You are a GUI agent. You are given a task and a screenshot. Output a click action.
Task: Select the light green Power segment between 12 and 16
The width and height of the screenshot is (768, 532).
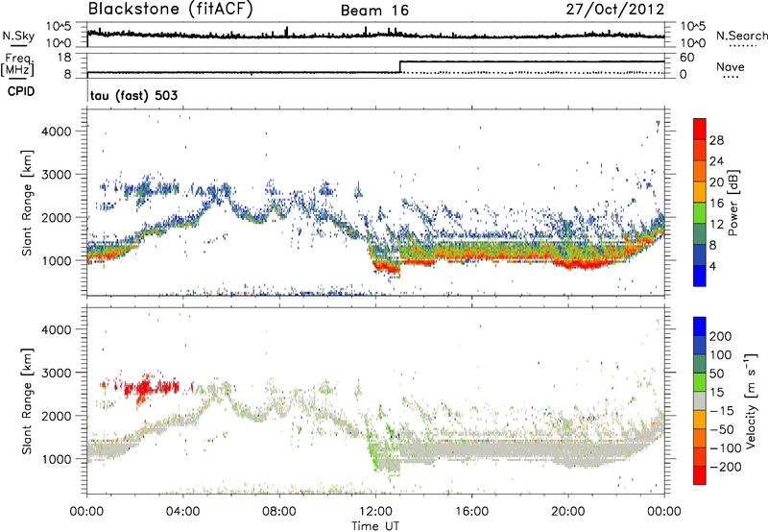pyautogui.click(x=700, y=213)
